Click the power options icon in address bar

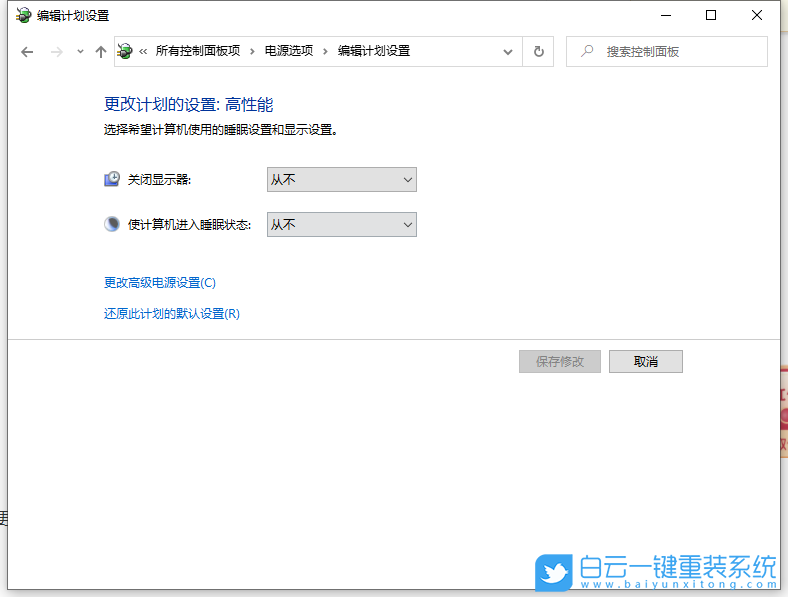click(125, 51)
